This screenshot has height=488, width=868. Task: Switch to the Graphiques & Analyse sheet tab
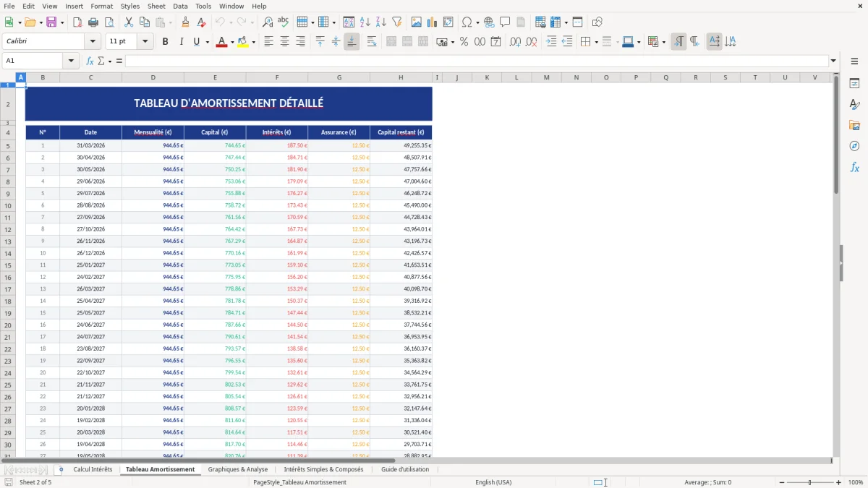coord(238,468)
